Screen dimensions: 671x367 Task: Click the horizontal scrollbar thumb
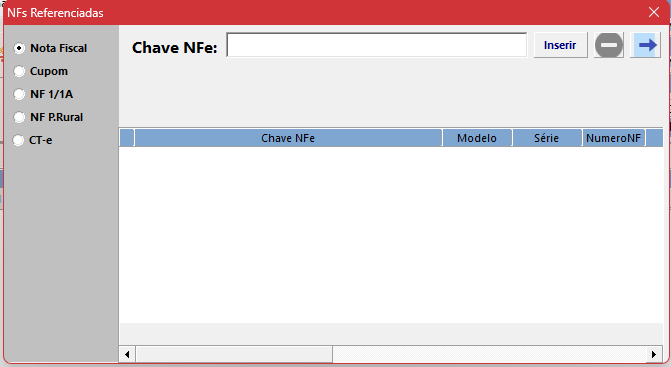click(234, 354)
